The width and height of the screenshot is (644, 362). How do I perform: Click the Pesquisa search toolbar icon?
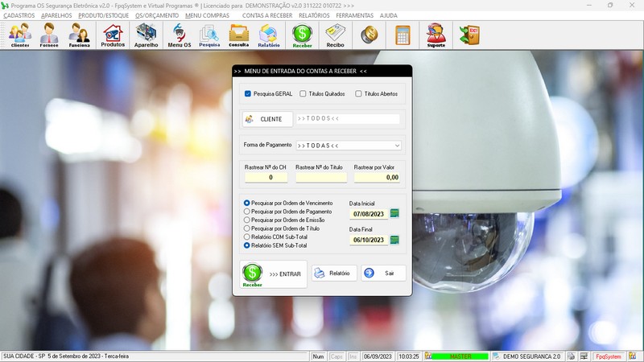point(209,35)
